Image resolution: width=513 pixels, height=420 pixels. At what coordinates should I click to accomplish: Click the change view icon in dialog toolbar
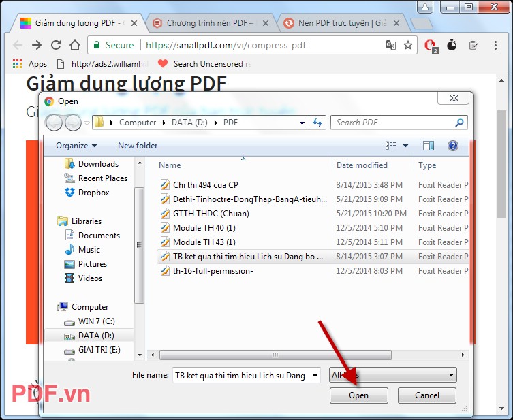click(390, 146)
